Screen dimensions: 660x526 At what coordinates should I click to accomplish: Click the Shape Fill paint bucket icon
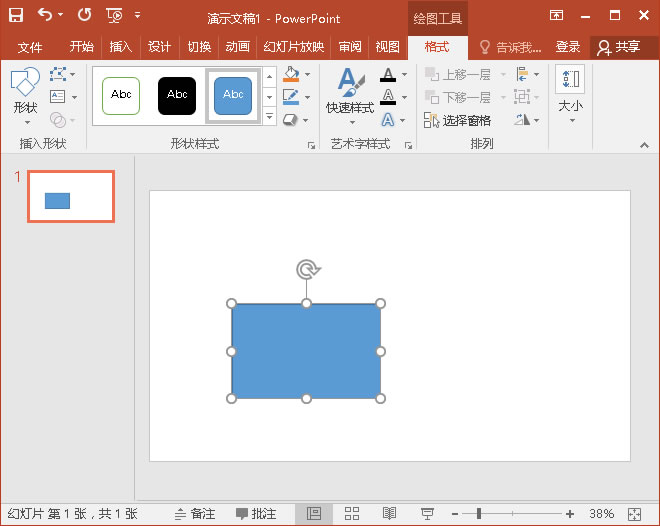(291, 75)
